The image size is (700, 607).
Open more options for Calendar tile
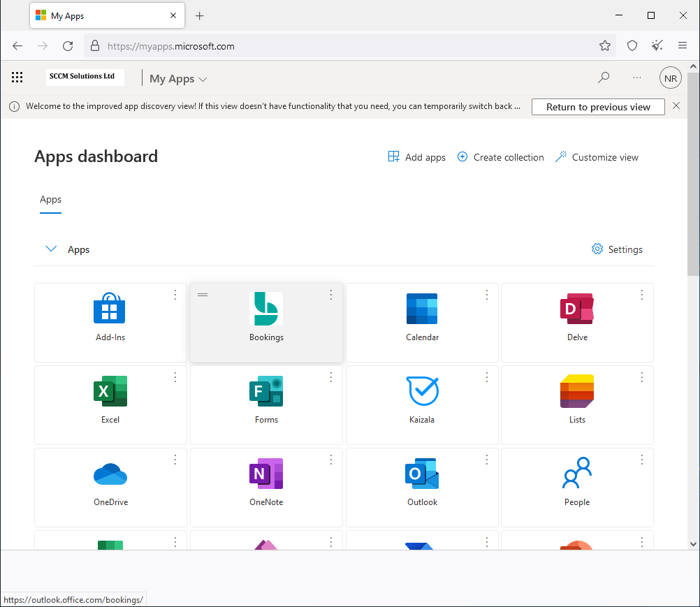487,295
